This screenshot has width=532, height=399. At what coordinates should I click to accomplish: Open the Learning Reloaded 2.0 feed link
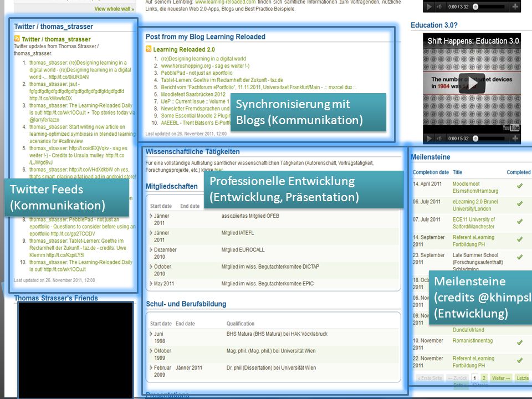coord(184,49)
